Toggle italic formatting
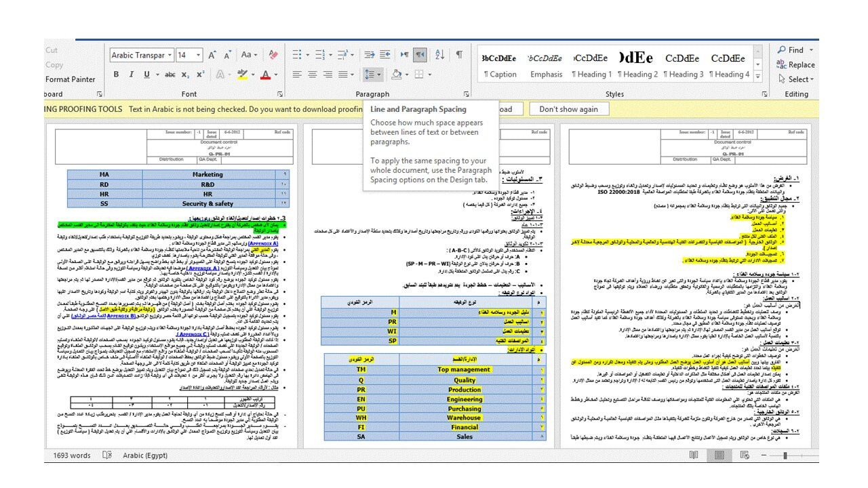The image size is (868, 488). (130, 74)
